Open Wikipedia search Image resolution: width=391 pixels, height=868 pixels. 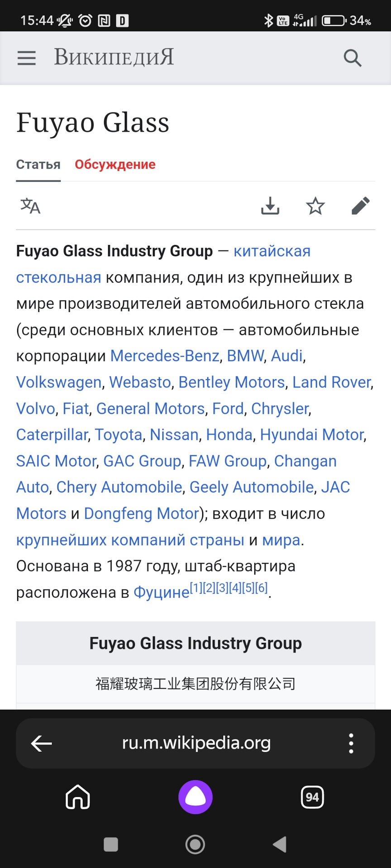(352, 58)
